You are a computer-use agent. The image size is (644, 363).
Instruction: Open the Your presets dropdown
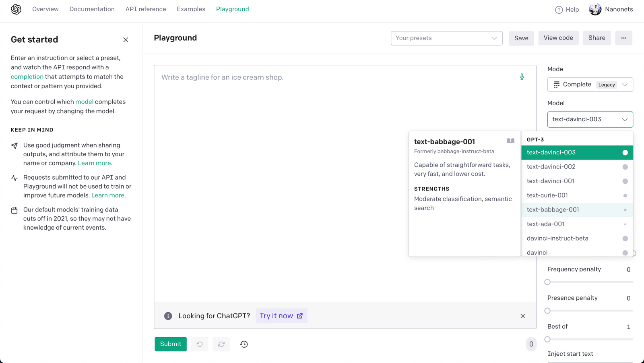pos(446,38)
